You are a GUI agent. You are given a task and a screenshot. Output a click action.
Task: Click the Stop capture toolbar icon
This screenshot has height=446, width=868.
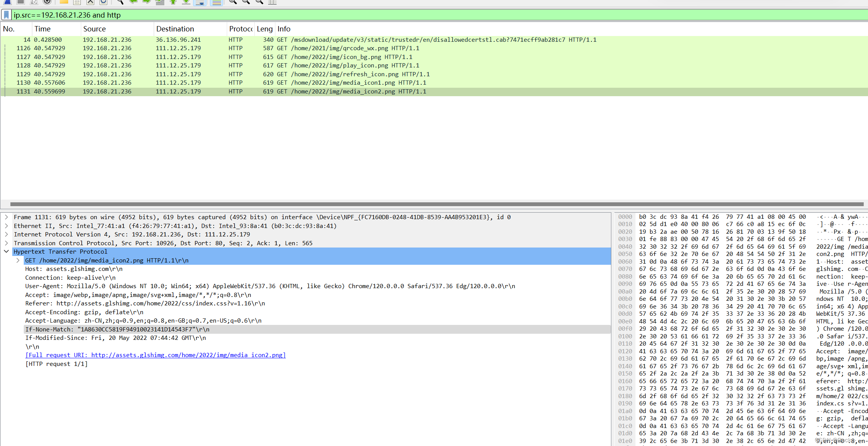pos(21,2)
